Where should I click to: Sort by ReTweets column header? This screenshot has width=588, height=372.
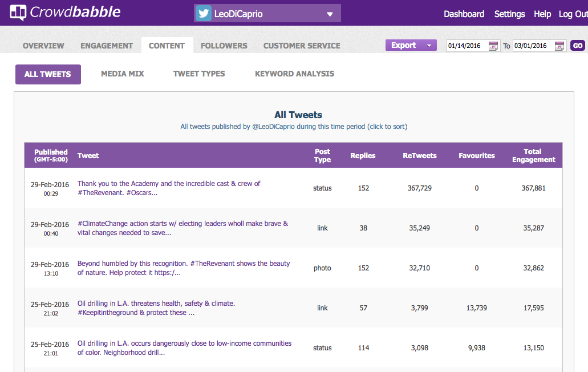[x=420, y=156]
